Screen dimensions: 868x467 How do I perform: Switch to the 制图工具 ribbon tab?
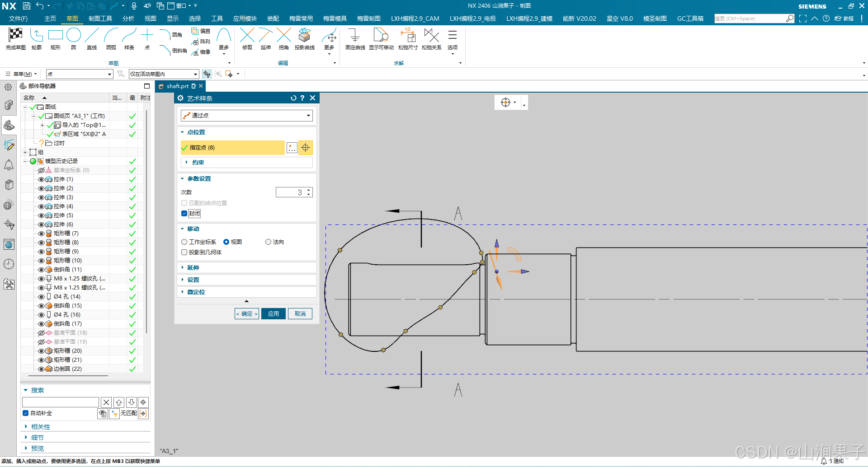[100, 19]
